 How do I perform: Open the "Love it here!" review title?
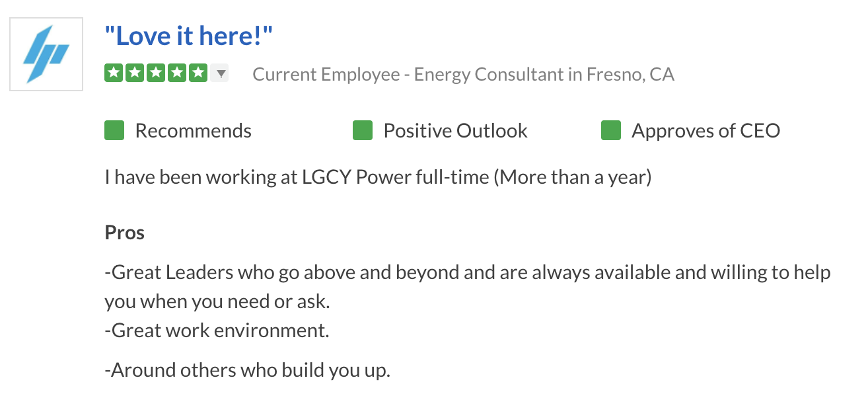(188, 36)
